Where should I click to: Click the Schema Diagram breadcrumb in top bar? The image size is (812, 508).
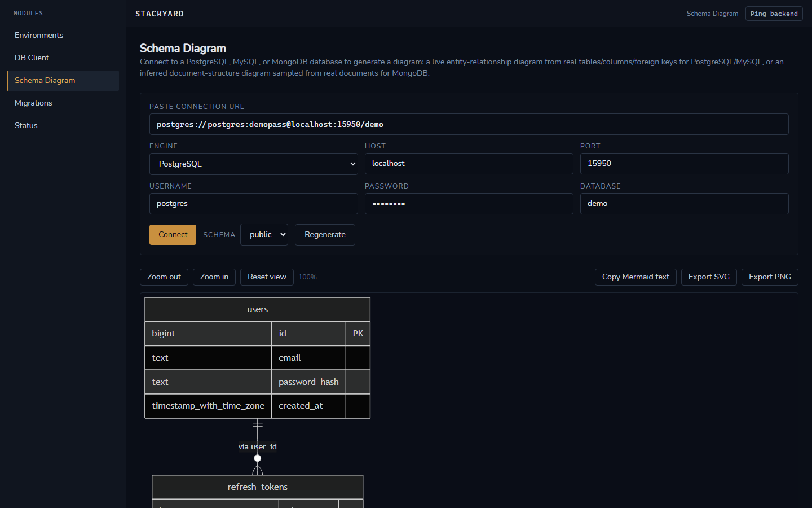tap(712, 14)
